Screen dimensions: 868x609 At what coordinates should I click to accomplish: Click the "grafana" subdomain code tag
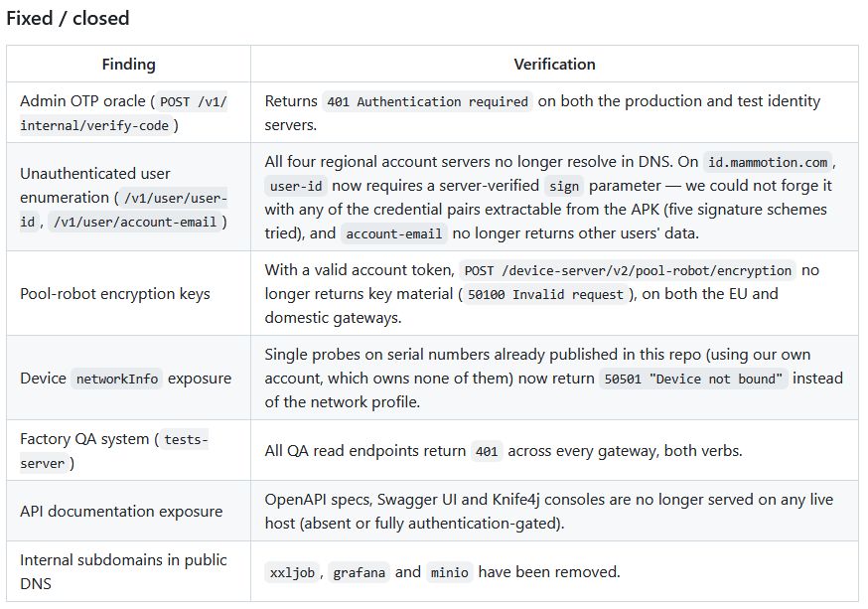(359, 572)
